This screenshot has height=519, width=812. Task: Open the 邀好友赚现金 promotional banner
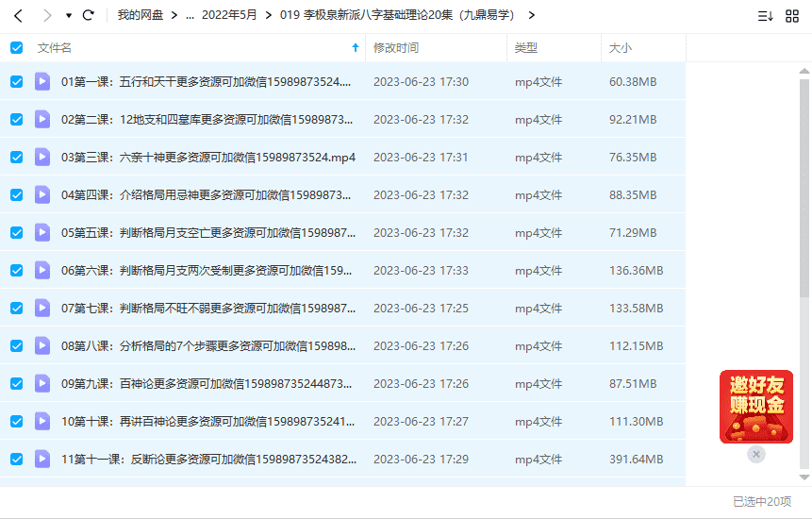point(756,406)
